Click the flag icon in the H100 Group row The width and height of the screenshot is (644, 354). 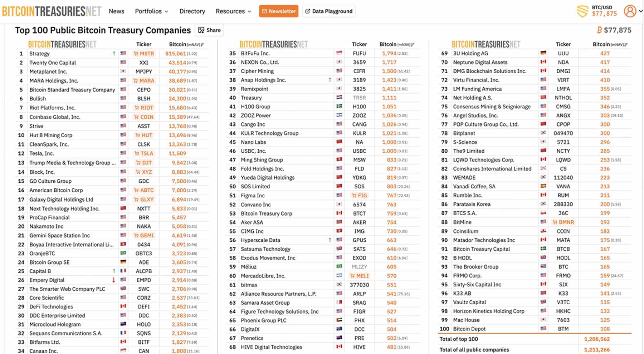339,106
